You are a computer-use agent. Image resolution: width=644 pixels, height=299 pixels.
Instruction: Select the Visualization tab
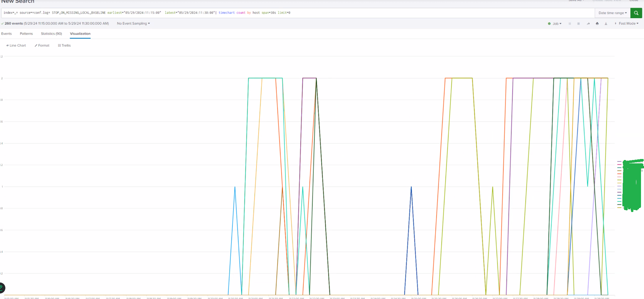coord(80,34)
